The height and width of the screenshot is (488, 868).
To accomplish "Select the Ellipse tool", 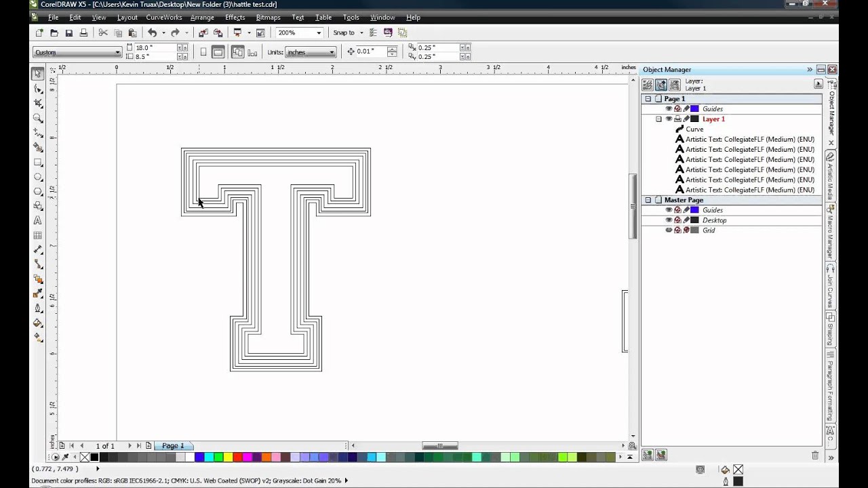I will pos(38,177).
